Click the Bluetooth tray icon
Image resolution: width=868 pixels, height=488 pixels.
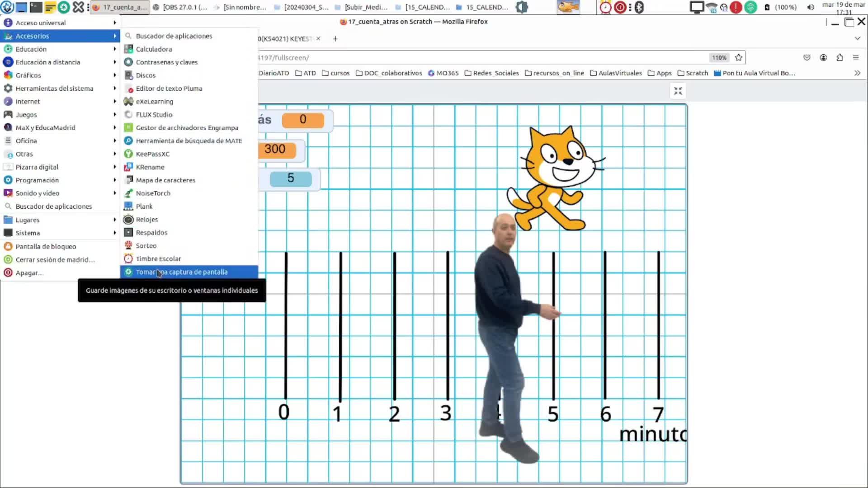pos(639,7)
